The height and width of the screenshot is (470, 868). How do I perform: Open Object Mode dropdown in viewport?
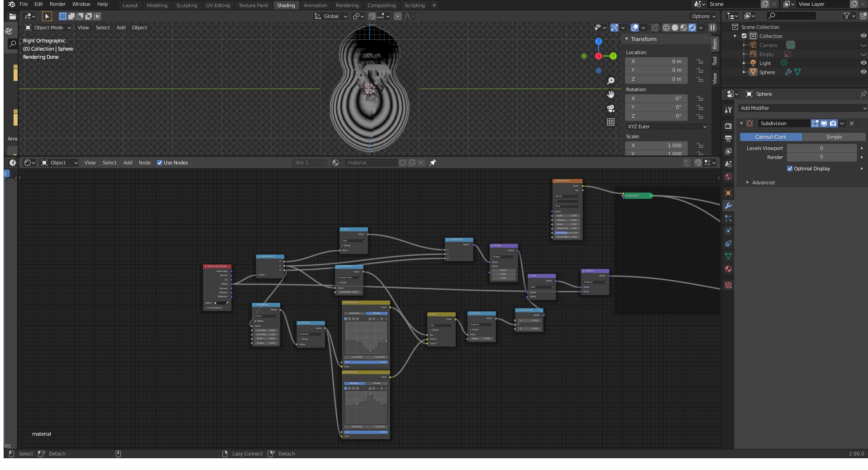pos(48,28)
